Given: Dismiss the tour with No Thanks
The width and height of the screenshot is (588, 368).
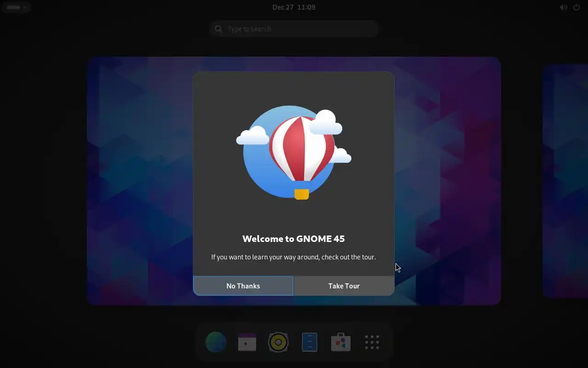Looking at the screenshot, I should point(243,286).
